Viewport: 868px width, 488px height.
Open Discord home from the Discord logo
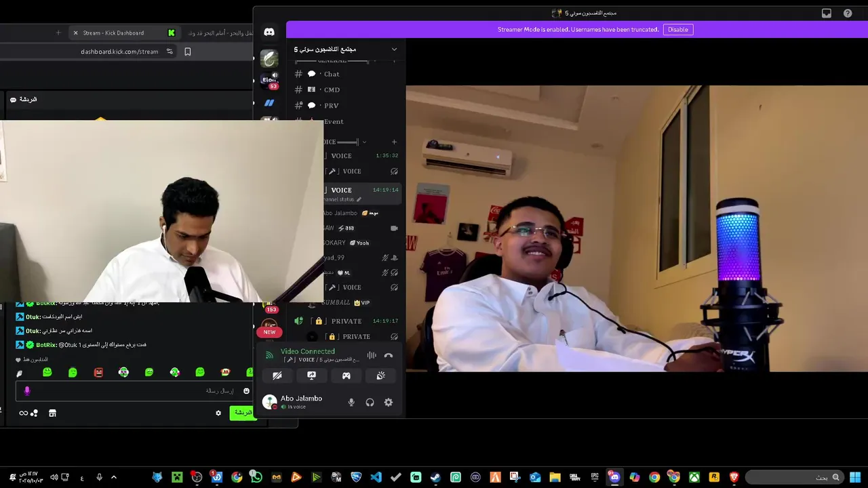269,32
